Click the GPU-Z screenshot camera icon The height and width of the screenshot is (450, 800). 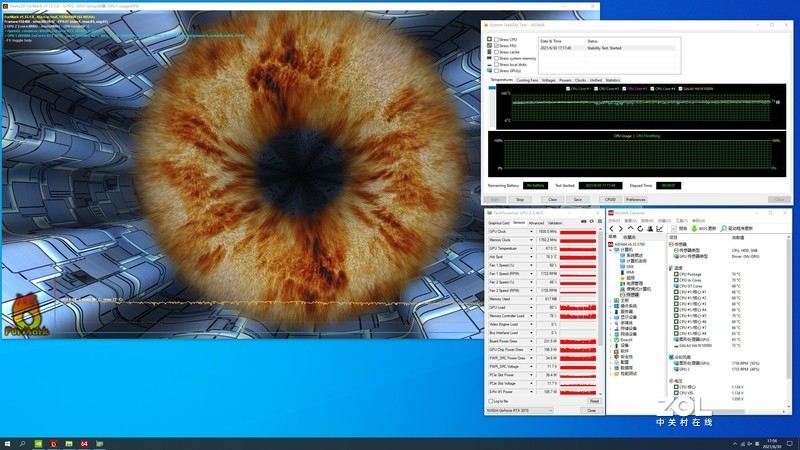point(582,223)
